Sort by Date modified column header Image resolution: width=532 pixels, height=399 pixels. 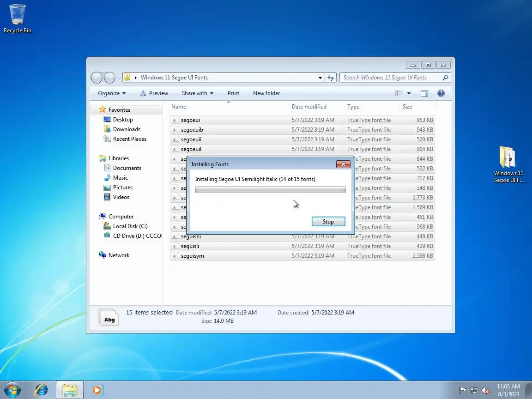coord(309,107)
